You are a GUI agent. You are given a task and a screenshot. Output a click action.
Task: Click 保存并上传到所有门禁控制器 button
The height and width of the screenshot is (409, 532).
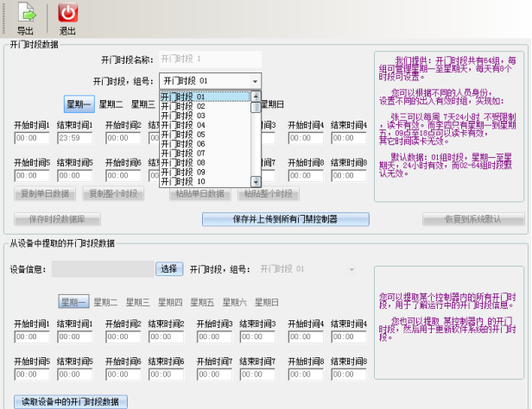click(x=285, y=219)
